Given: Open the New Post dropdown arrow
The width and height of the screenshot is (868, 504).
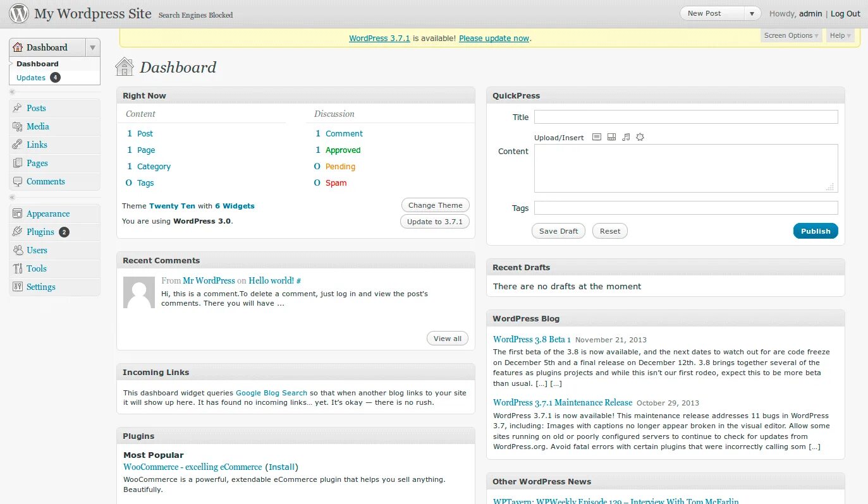Looking at the screenshot, I should point(752,12).
